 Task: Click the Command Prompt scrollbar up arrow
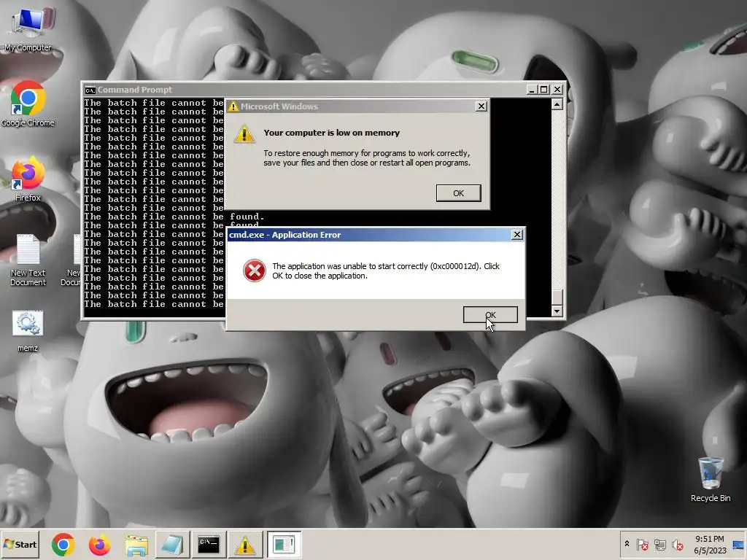[x=557, y=104]
